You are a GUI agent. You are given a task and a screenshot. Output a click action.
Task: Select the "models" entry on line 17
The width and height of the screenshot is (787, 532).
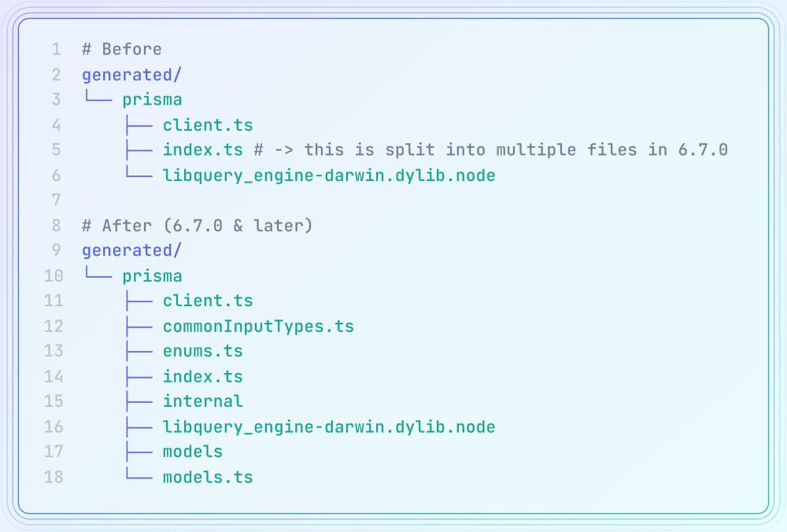[193, 451]
